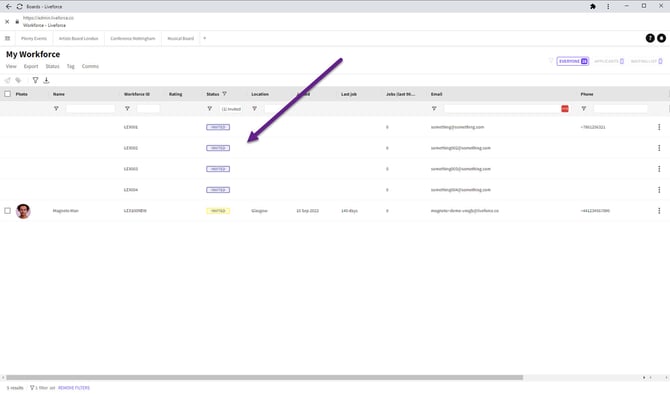Screen dimensions: 670x394
Task: Open row actions menu for LEX003
Action: [659, 169]
